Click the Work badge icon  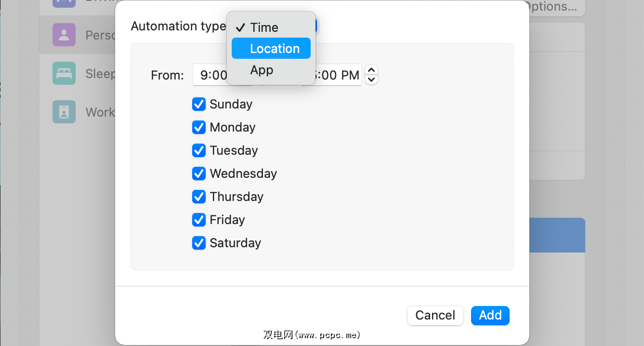64,112
